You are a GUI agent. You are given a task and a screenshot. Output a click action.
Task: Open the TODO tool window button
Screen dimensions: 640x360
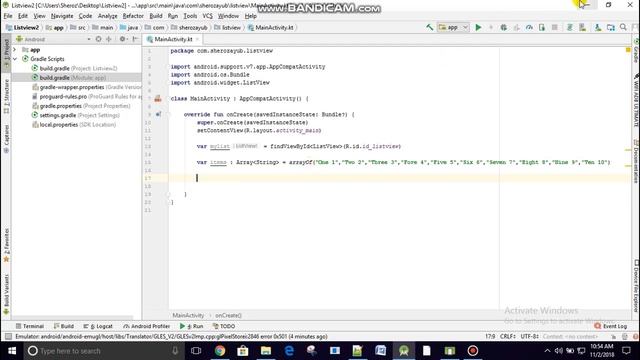pos(224,326)
